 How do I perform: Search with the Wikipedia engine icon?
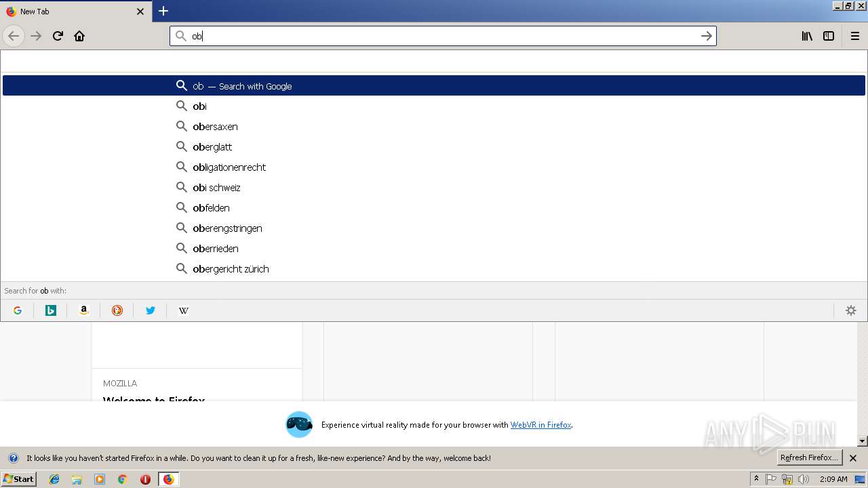coord(184,310)
